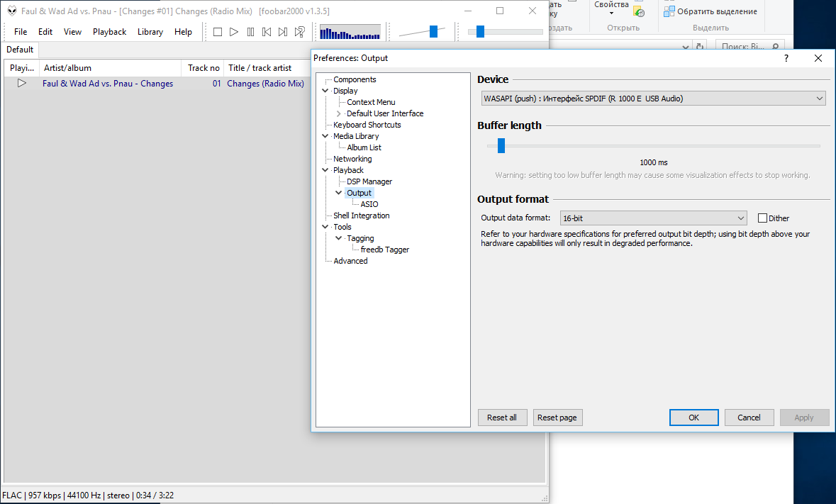The width and height of the screenshot is (836, 504).
Task: Select freedb Tagger in the preferences tree
Action: (x=385, y=250)
